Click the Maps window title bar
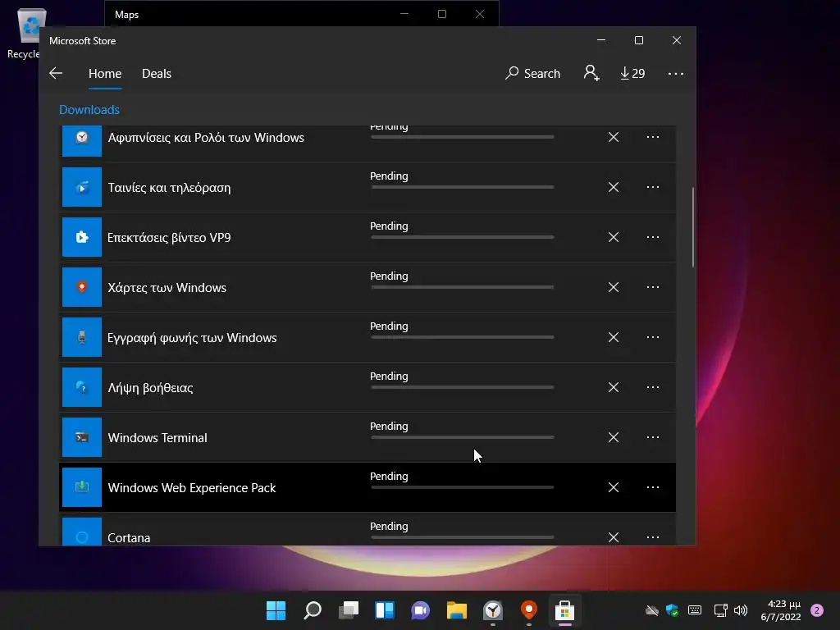Screen dimensions: 840x630 pyautogui.click(x=302, y=14)
